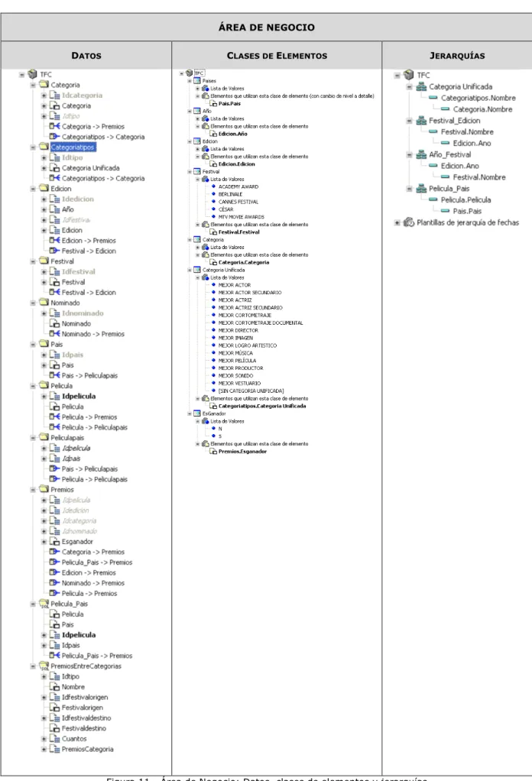The image size is (532, 781).
Task: Collapse the Paises class in Clases de Elementos
Action: point(190,81)
